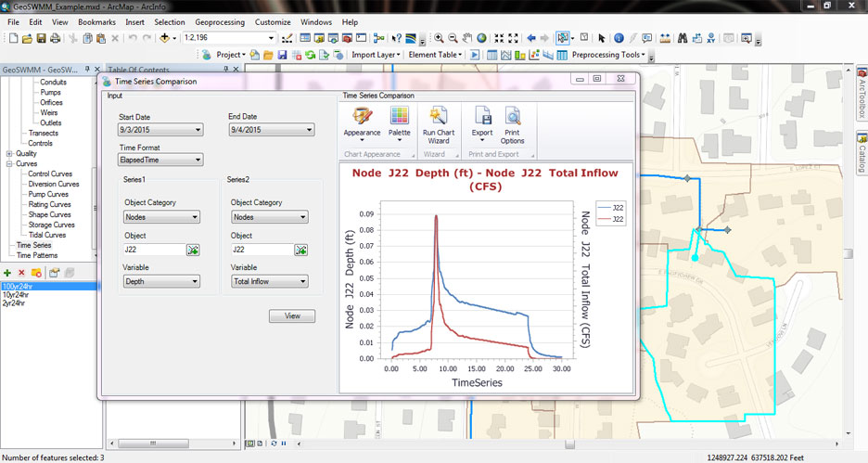The width and height of the screenshot is (868, 463).
Task: Expand the Quality tree node
Action: click(8, 154)
